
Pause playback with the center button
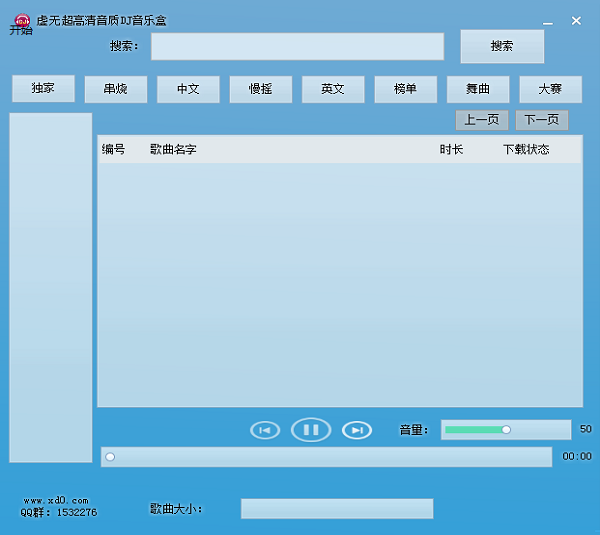point(311,430)
